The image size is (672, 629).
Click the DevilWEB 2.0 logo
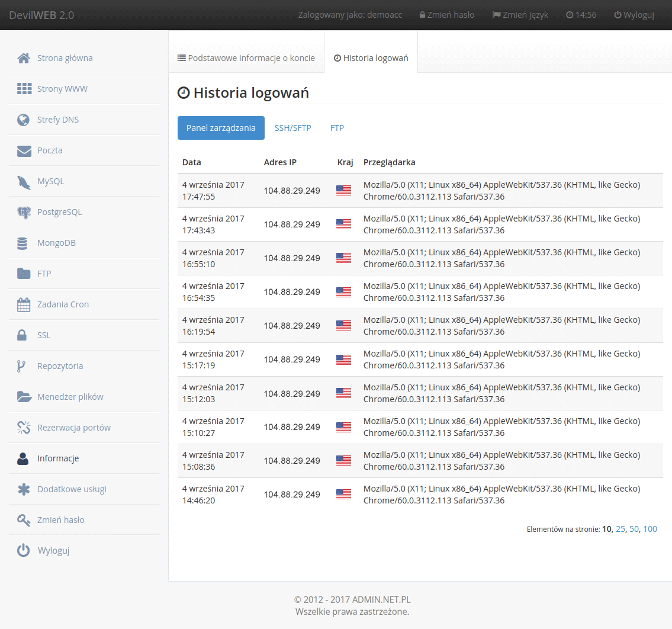click(x=41, y=15)
